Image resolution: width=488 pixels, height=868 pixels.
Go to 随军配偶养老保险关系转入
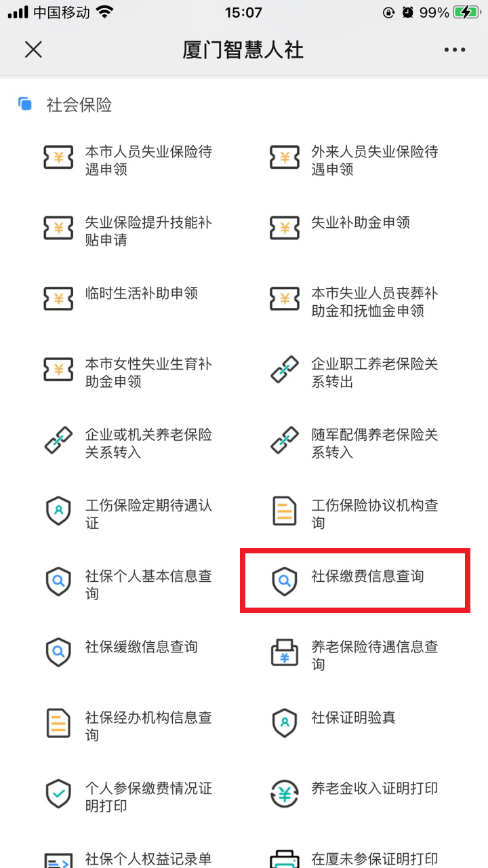374,443
